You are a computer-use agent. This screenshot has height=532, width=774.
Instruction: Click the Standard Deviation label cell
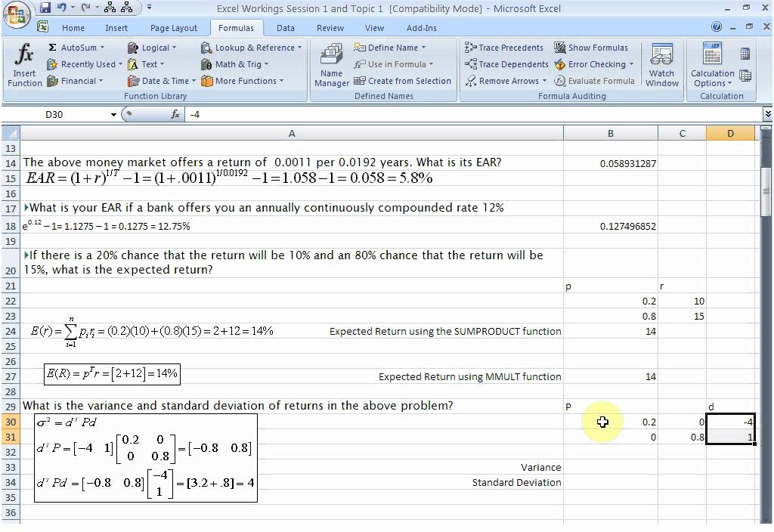tap(291, 483)
